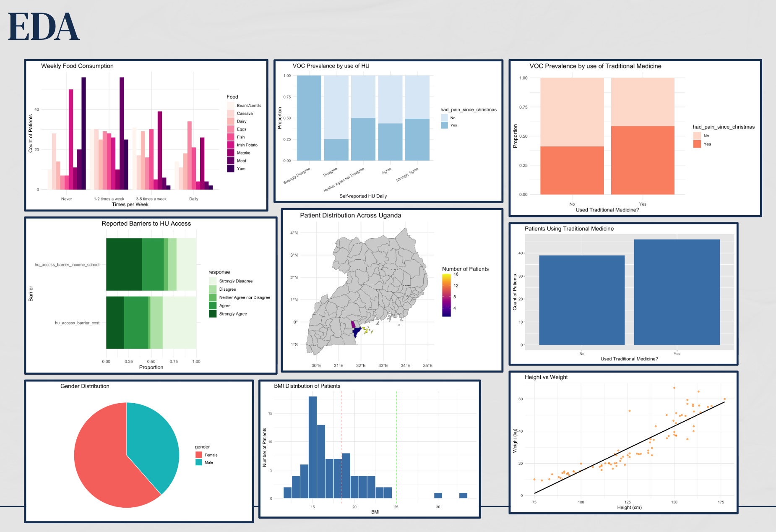Click the EDA heading text
Screen dimensions: 776x532
(44, 27)
